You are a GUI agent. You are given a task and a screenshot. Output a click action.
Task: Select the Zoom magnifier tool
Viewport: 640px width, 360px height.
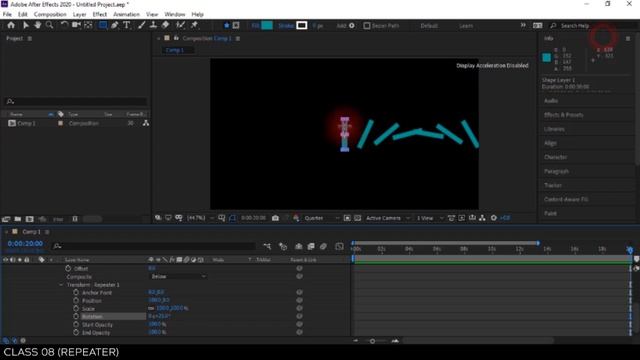pyautogui.click(x=49, y=25)
